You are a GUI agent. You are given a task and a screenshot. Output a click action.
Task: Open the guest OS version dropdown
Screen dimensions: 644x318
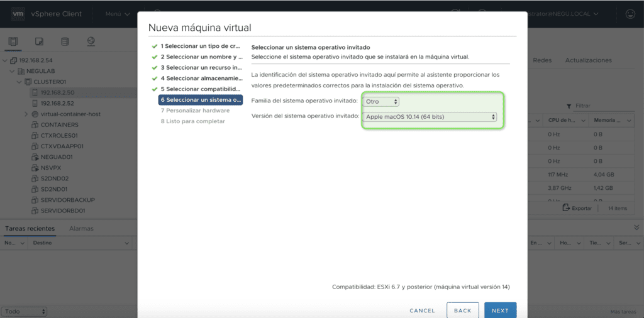430,117
